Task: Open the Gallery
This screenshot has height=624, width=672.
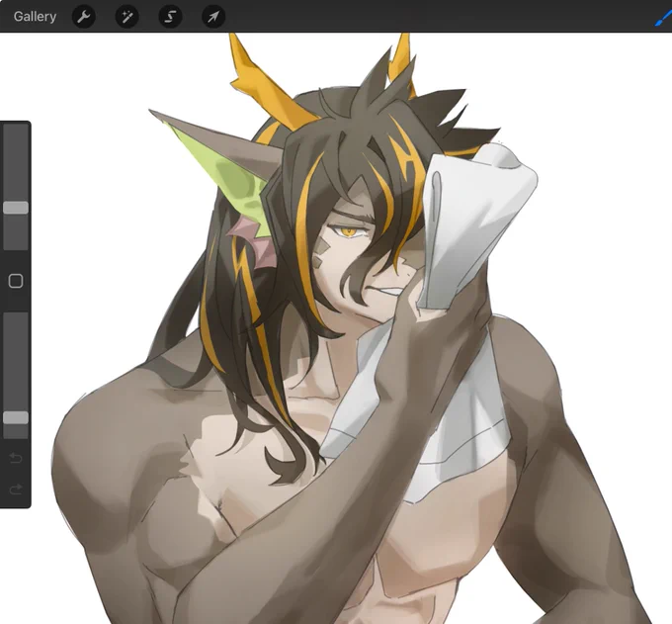Action: [x=35, y=17]
